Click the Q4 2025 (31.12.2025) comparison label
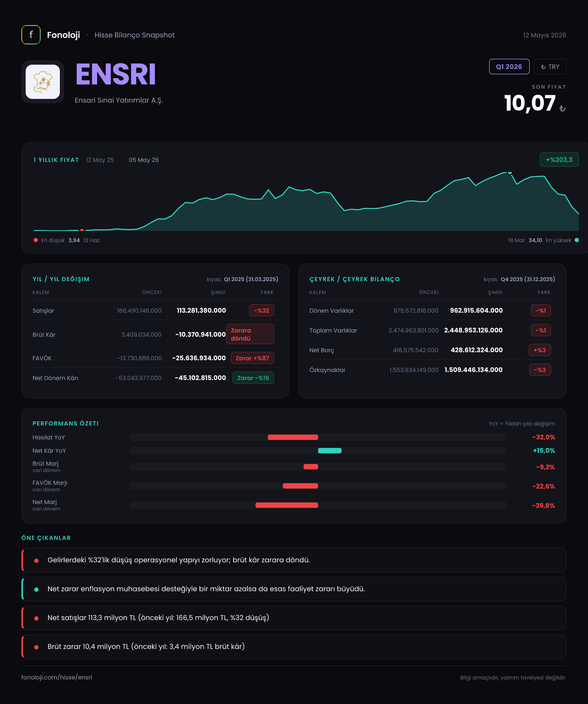This screenshot has height=704, width=588. coord(528,279)
